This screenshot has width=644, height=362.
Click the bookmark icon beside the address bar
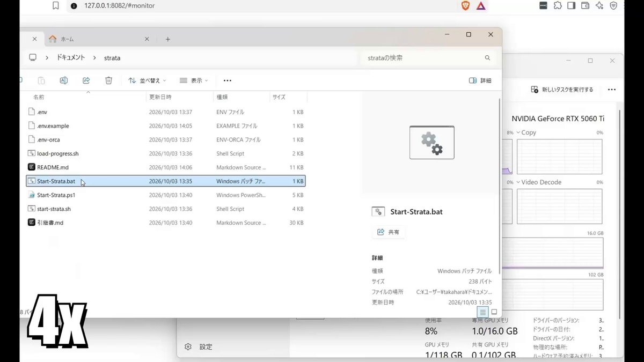click(56, 5)
